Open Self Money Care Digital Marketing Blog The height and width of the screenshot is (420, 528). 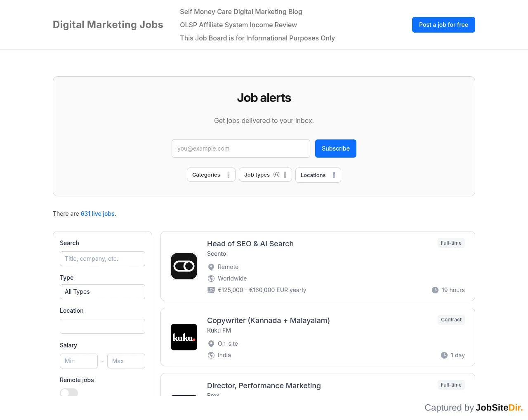[x=241, y=12]
